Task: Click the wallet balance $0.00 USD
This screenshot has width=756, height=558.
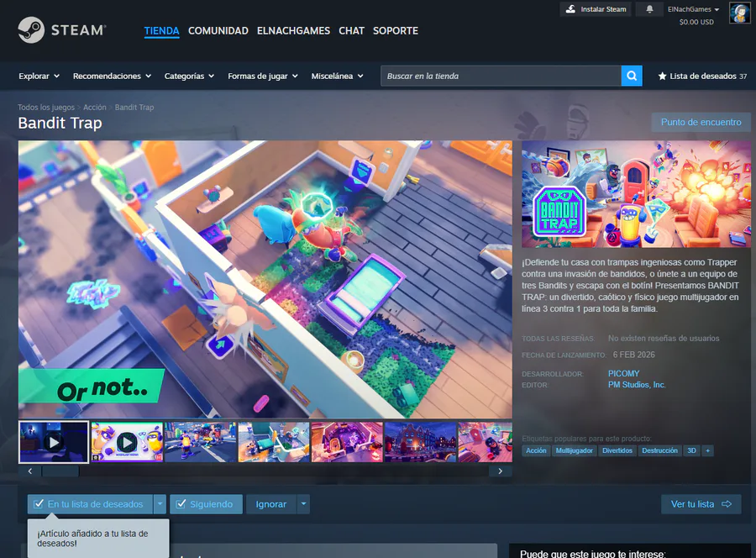Action: point(696,22)
